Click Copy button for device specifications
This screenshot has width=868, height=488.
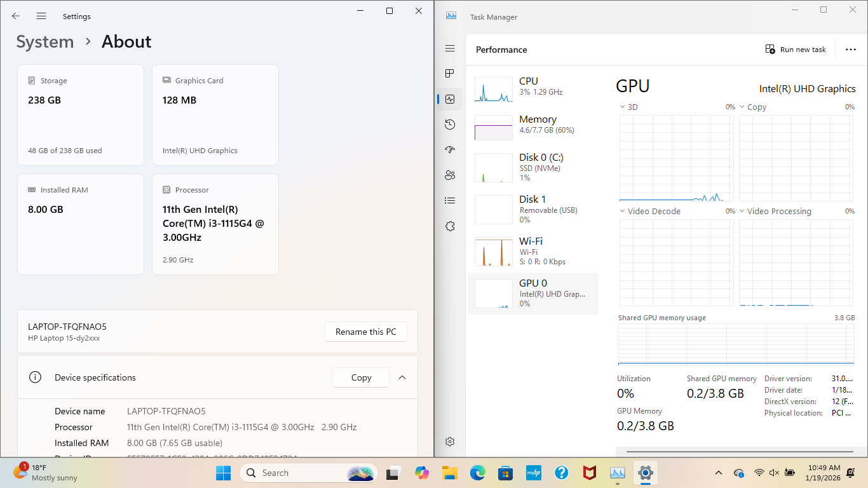361,377
